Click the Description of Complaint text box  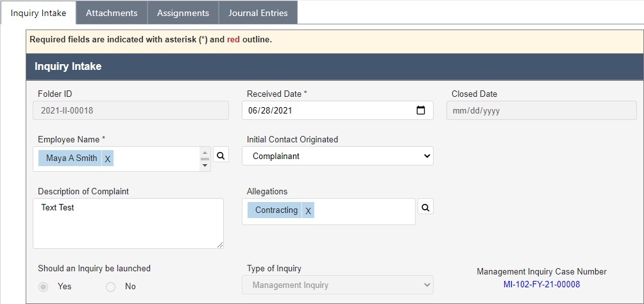click(128, 223)
